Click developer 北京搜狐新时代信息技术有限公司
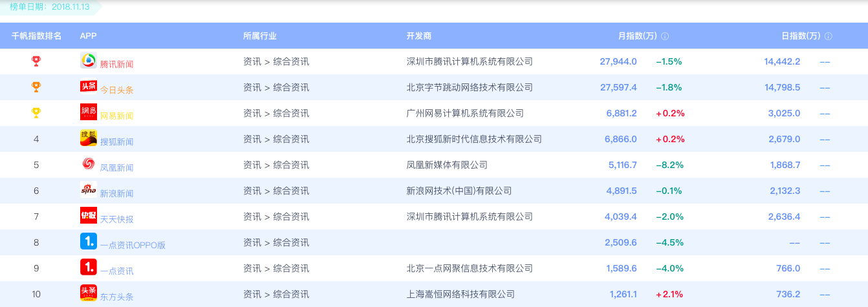The width and height of the screenshot is (868, 307). (x=474, y=139)
